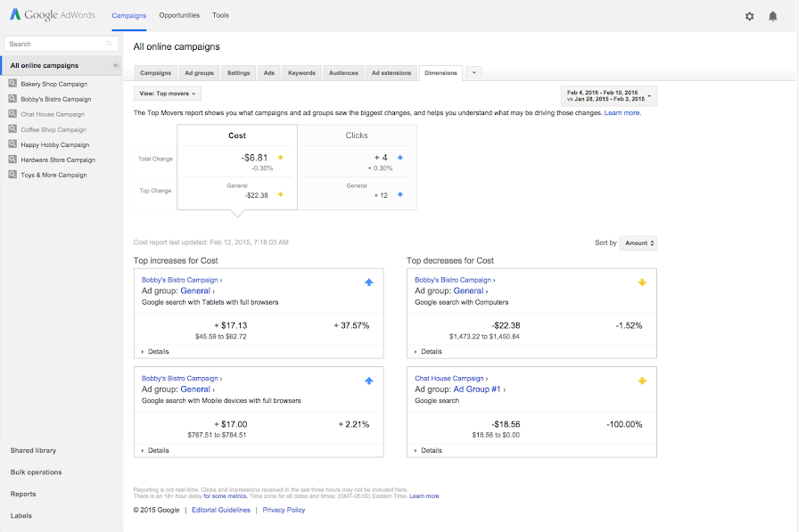The image size is (798, 532).
Task: Collapse the sidebar with double-arrow icon
Action: click(115, 66)
